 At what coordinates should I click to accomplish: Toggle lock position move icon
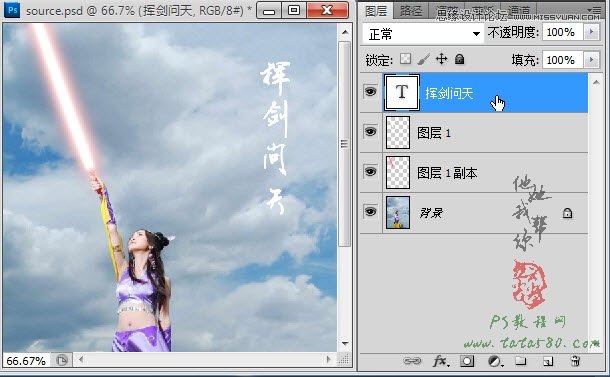point(442,59)
